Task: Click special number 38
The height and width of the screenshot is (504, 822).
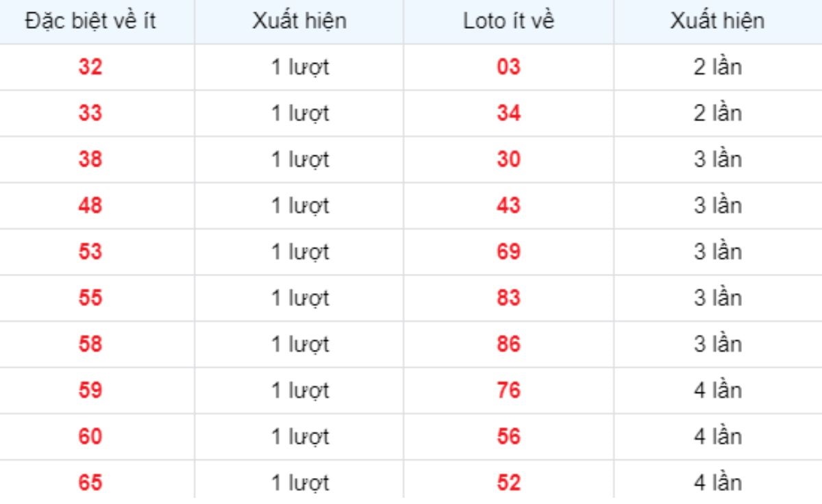Action: [90, 160]
